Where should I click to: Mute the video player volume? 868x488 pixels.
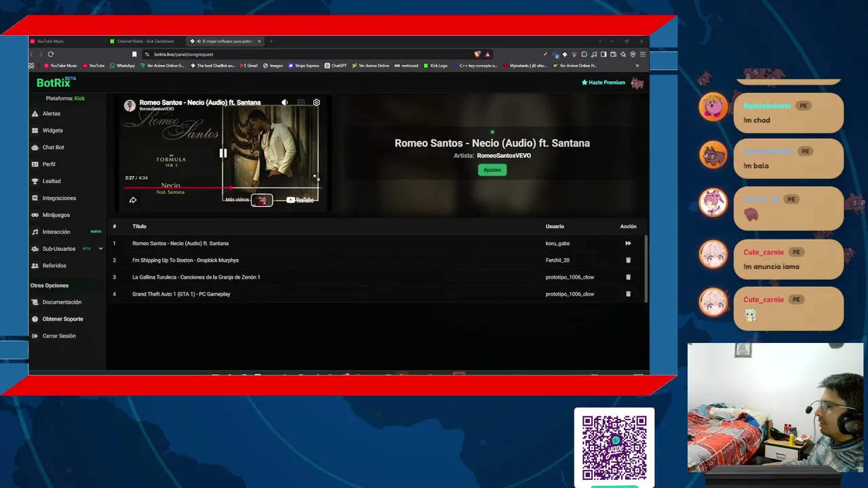pos(285,102)
